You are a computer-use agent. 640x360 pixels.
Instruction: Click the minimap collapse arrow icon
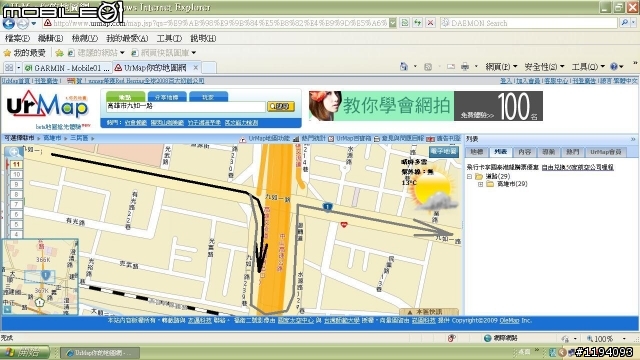tap(8, 310)
